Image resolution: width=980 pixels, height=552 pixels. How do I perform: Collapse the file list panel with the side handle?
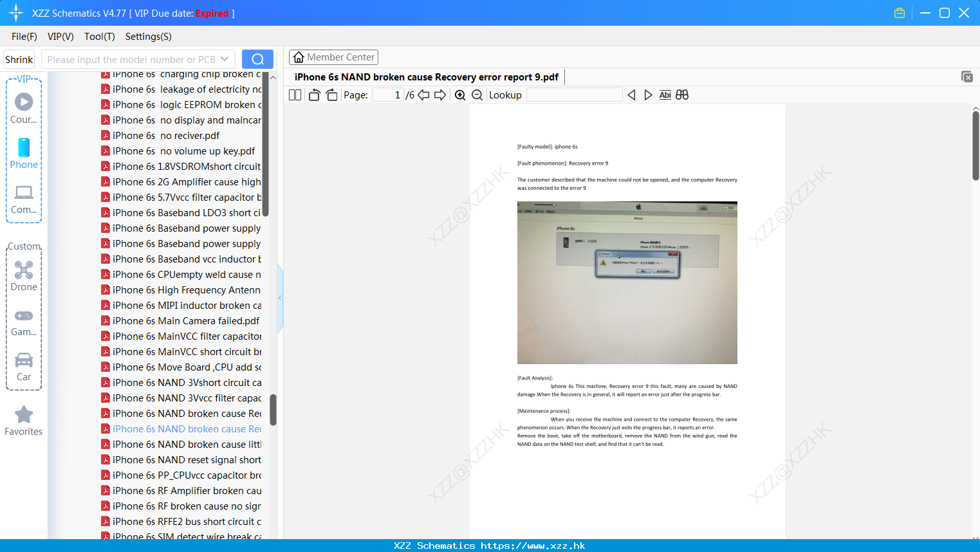[280, 298]
